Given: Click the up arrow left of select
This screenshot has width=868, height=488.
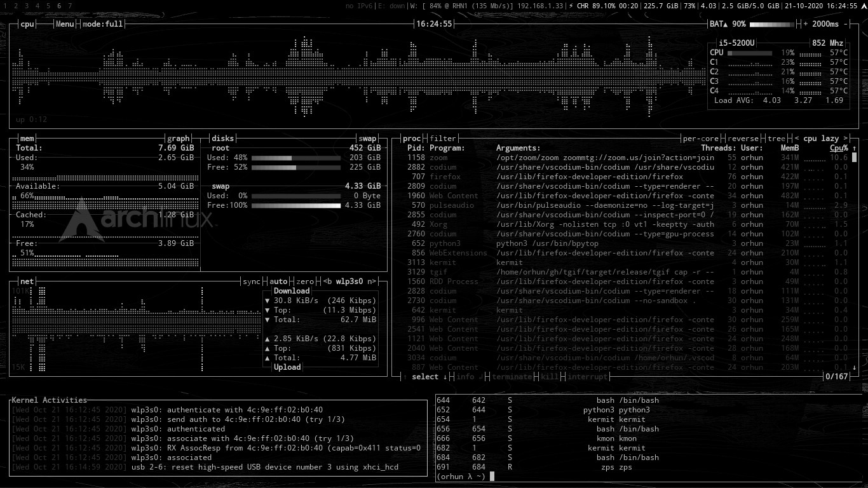Looking at the screenshot, I should [405, 377].
